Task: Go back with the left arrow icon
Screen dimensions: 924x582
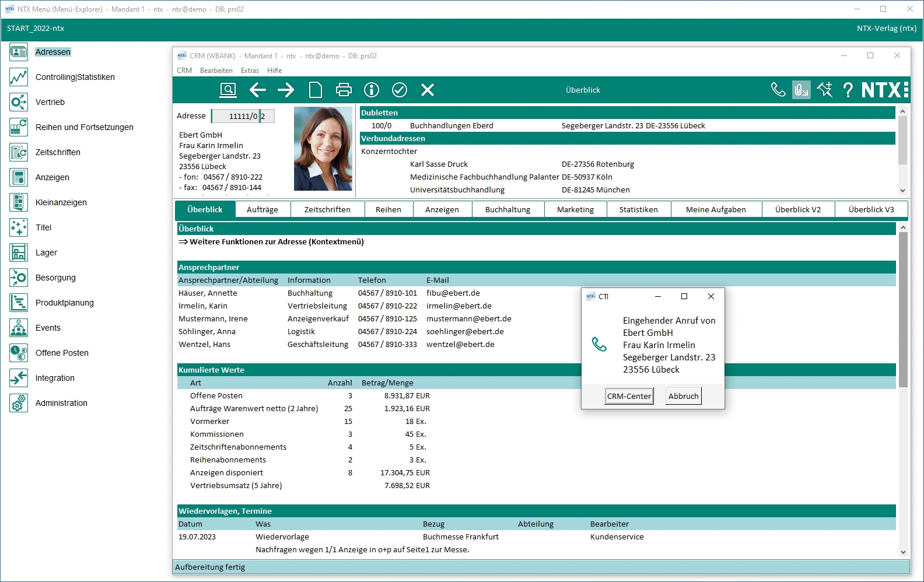Action: click(x=257, y=90)
